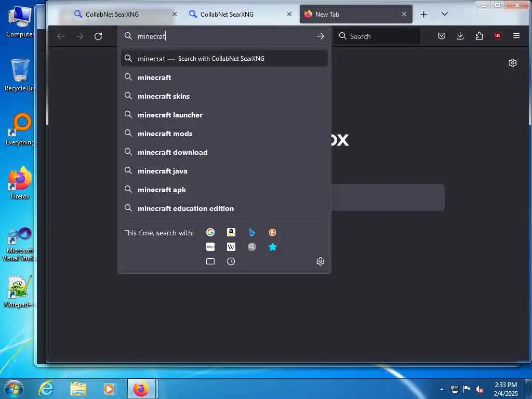Select the New Tab tab
532x399 pixels.
pyautogui.click(x=356, y=14)
